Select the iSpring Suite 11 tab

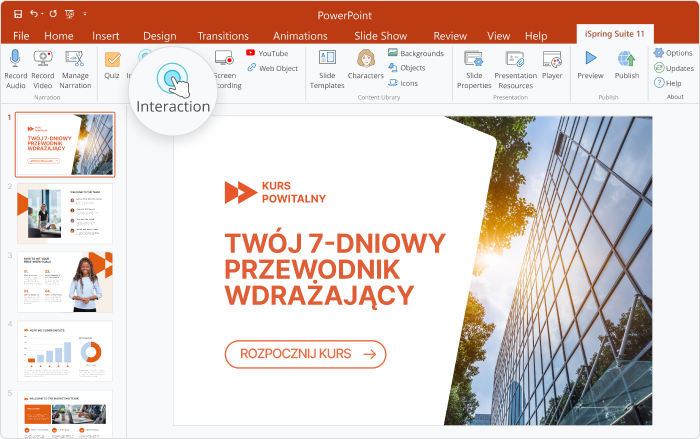click(615, 34)
